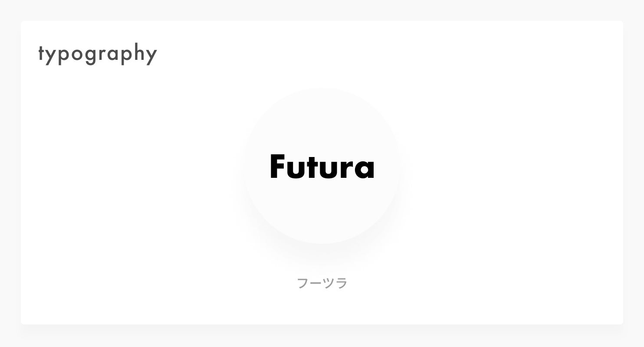Click the "typography" heading text
The image size is (644, 347).
[98, 54]
